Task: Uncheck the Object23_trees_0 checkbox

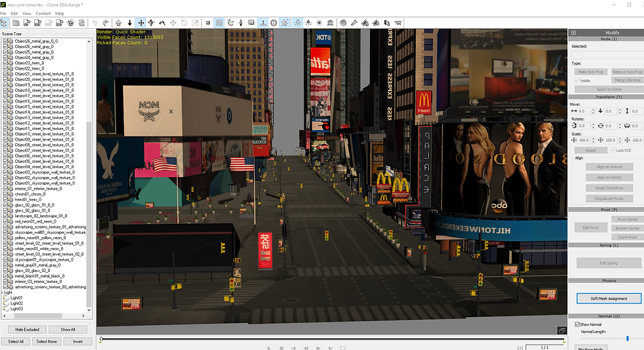Action: tap(6, 63)
